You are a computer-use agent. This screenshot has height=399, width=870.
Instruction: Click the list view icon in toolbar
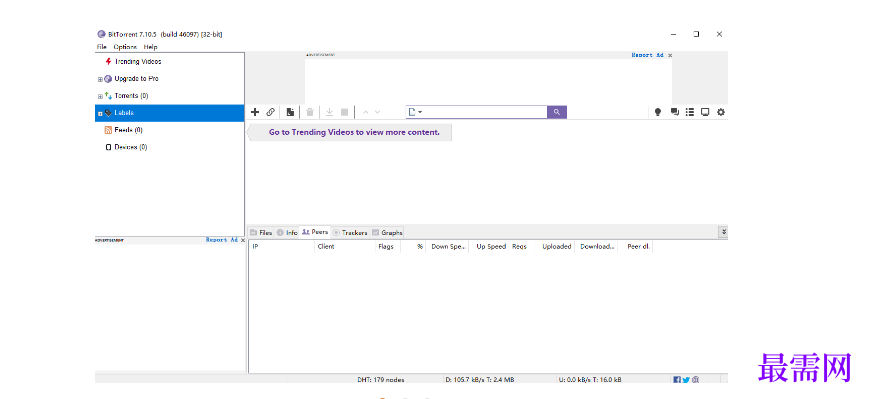690,112
